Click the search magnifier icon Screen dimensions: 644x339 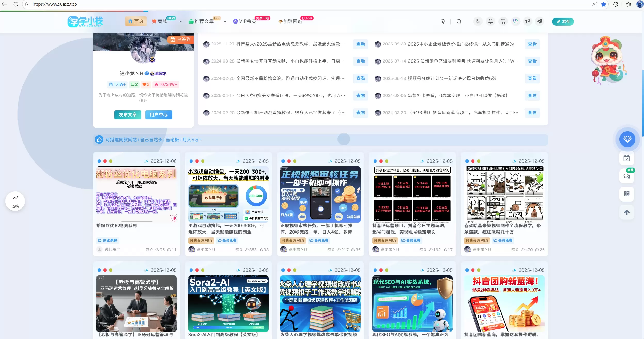pyautogui.click(x=459, y=21)
